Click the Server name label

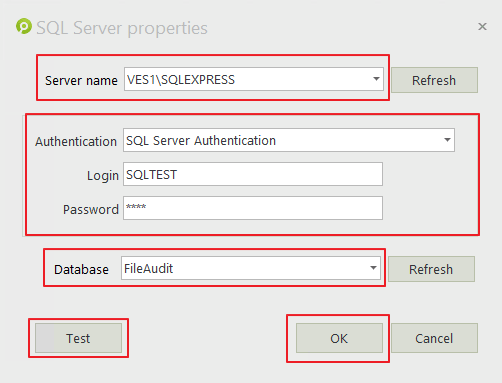pyautogui.click(x=81, y=80)
